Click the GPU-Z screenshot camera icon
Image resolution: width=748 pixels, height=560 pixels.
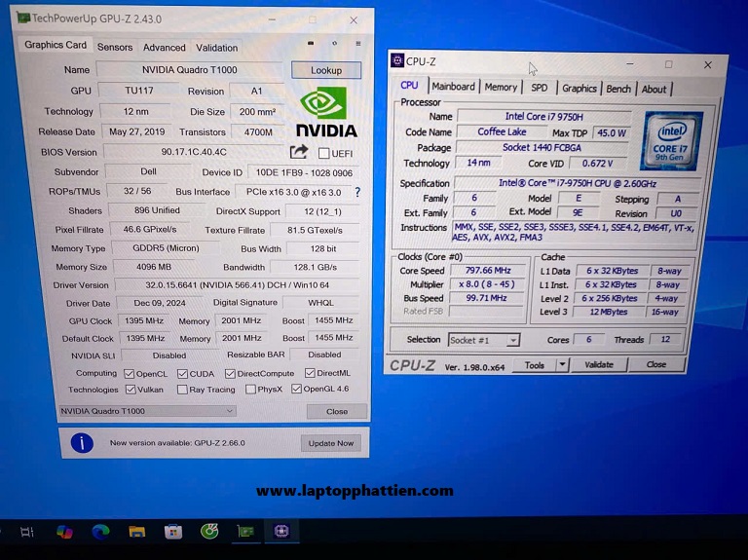pyautogui.click(x=311, y=43)
